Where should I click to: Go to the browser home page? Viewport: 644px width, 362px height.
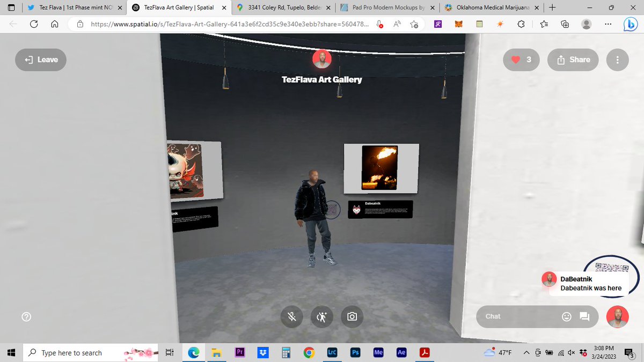tap(54, 24)
